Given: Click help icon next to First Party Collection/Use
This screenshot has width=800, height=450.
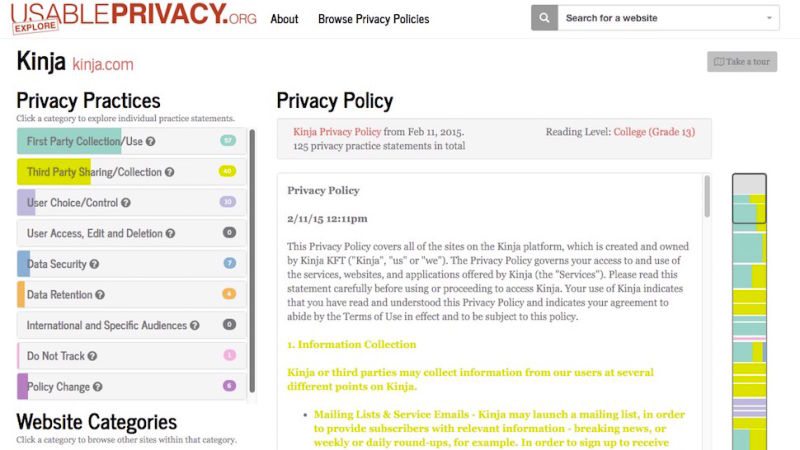Looking at the screenshot, I should pyautogui.click(x=151, y=141).
